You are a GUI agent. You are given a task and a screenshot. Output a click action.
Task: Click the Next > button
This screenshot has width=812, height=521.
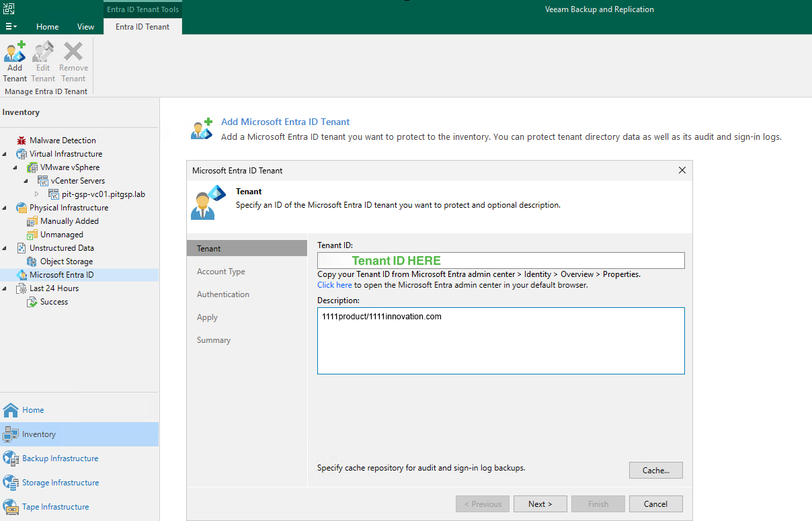click(x=540, y=504)
